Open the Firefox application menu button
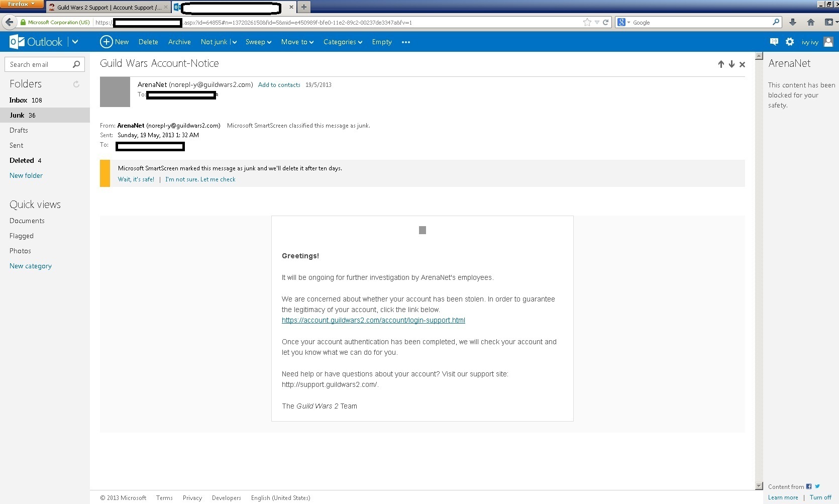Viewport: 839px width, 504px height. pyautogui.click(x=22, y=4)
